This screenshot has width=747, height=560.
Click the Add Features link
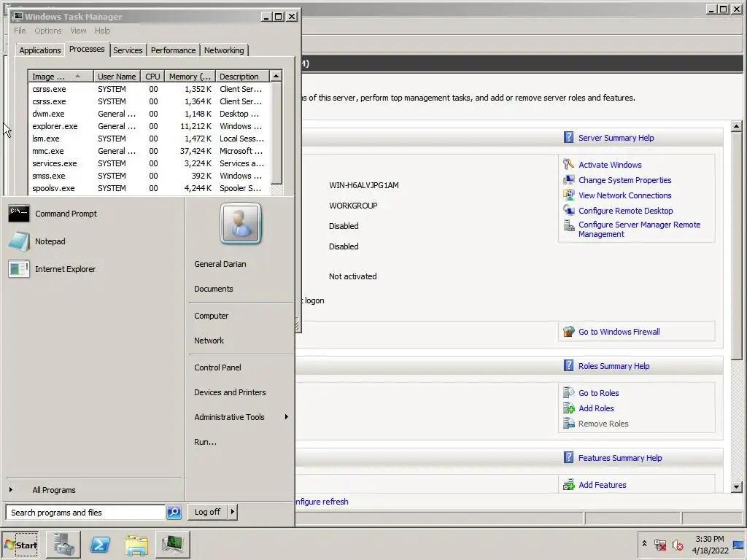(602, 485)
